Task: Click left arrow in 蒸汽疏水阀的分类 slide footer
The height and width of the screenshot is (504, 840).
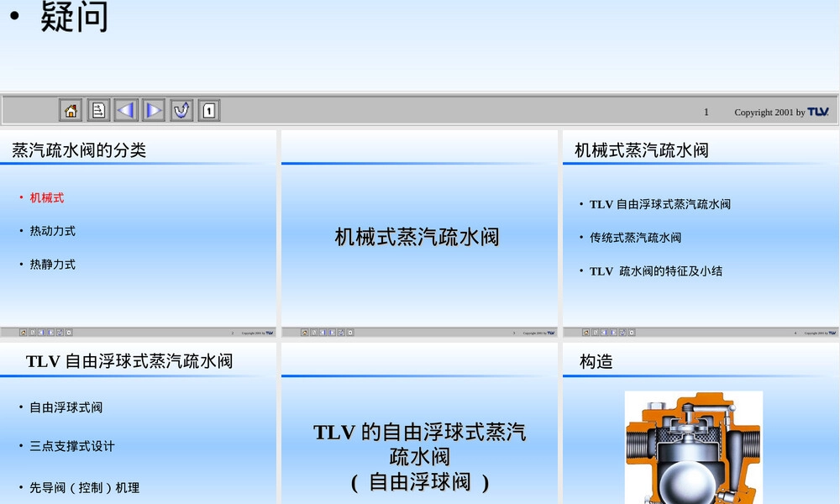Action: pos(41,333)
